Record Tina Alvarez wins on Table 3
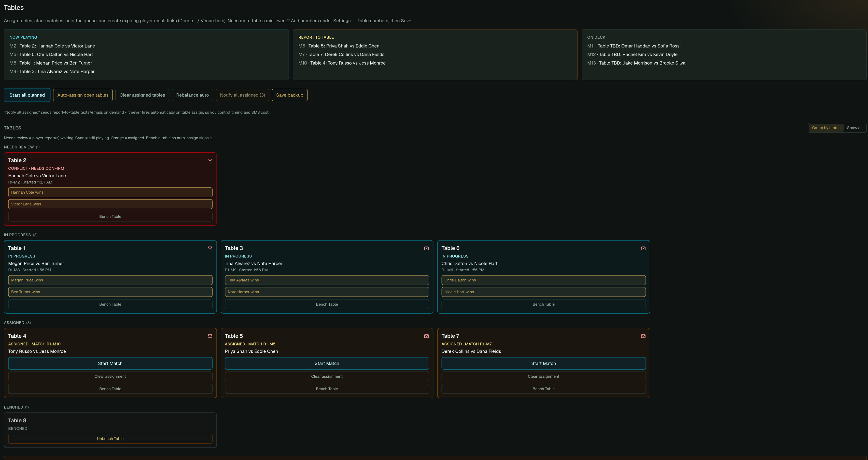Screen dimensions: 868x460 point(327,280)
